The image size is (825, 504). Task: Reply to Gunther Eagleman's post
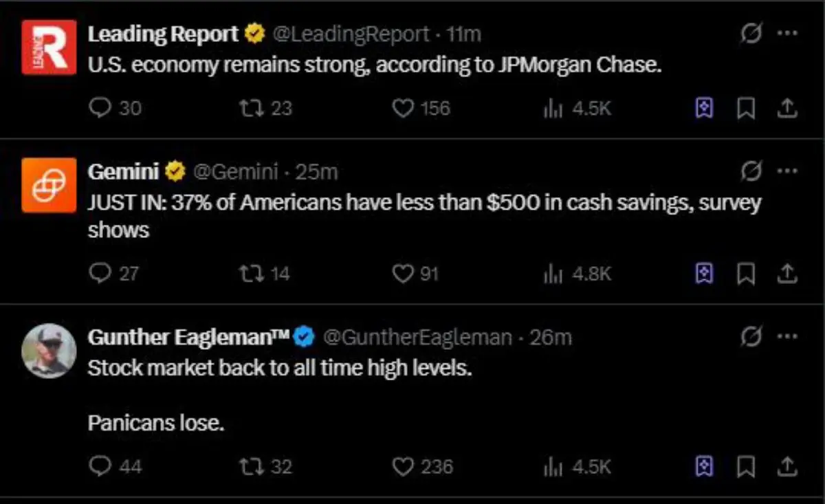(x=100, y=467)
